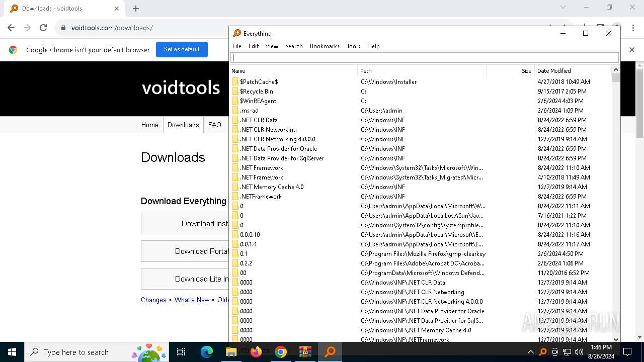Viewport: 644px width, 362px height.
Task: Focus the Everything search box
Action: [425, 57]
